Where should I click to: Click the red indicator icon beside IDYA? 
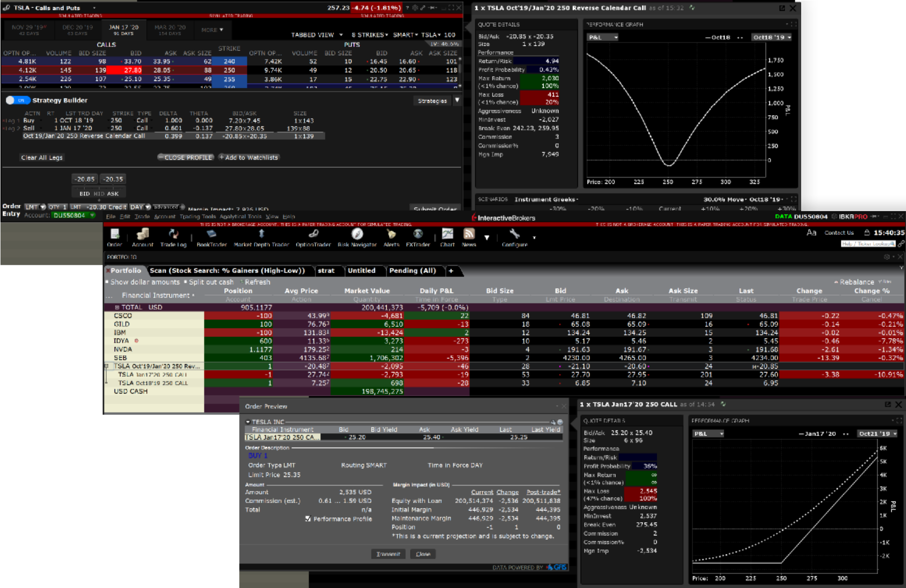click(x=137, y=341)
